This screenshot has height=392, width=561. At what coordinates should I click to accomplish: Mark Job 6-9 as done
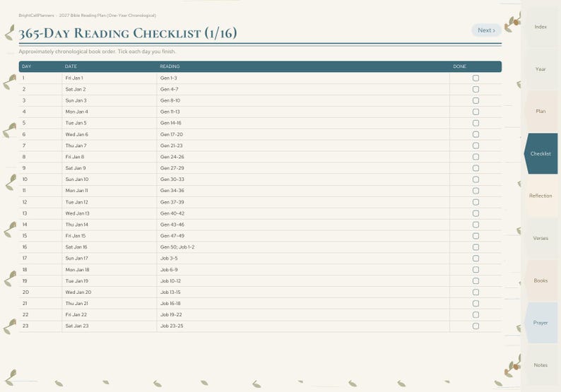(x=476, y=270)
